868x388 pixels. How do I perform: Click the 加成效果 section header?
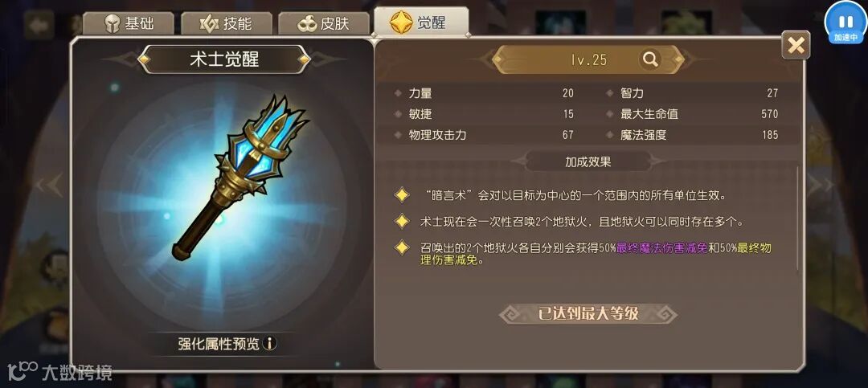(588, 162)
